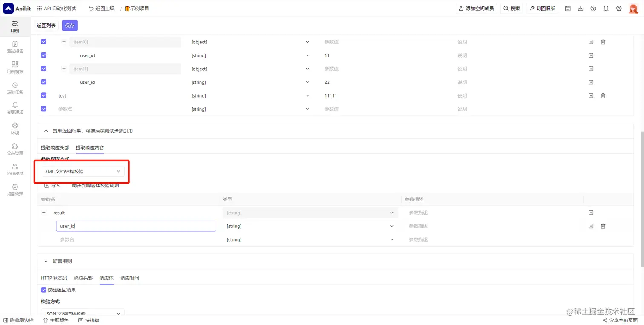Click the 导入 import button
The width and height of the screenshot is (644, 325).
52,186
